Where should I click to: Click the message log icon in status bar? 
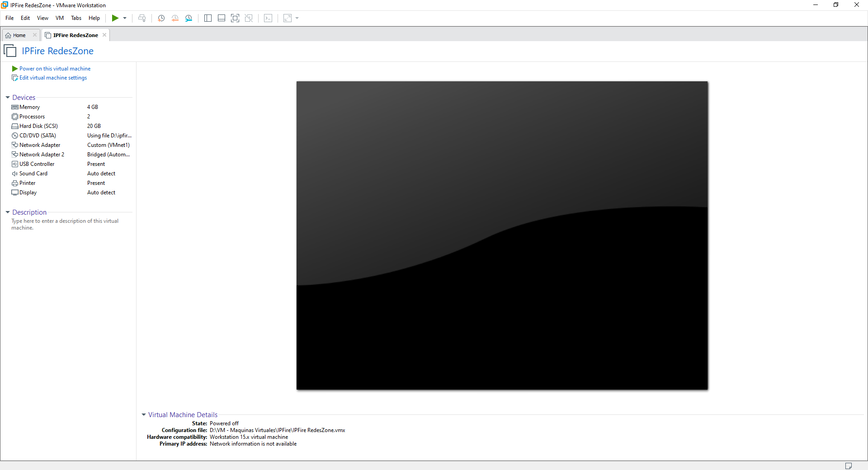[x=849, y=466]
